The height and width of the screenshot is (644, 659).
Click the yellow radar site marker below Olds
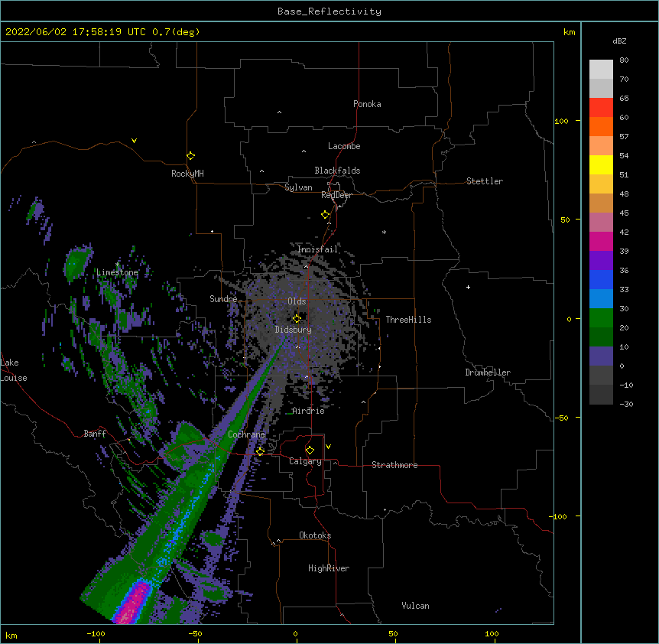pyautogui.click(x=297, y=318)
